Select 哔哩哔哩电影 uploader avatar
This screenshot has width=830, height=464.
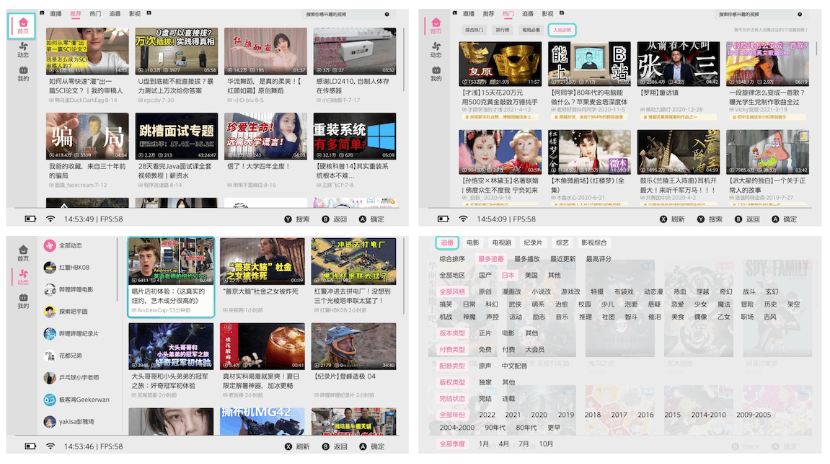48,289
